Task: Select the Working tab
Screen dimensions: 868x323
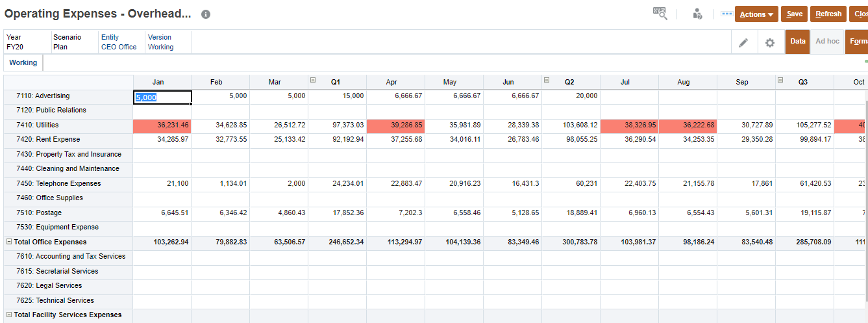Action: (23, 63)
